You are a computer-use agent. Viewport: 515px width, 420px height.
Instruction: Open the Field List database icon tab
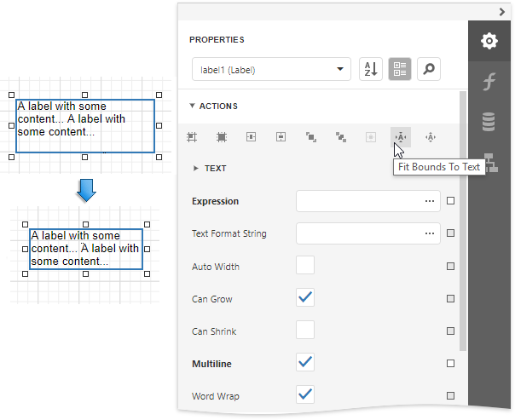(x=489, y=122)
